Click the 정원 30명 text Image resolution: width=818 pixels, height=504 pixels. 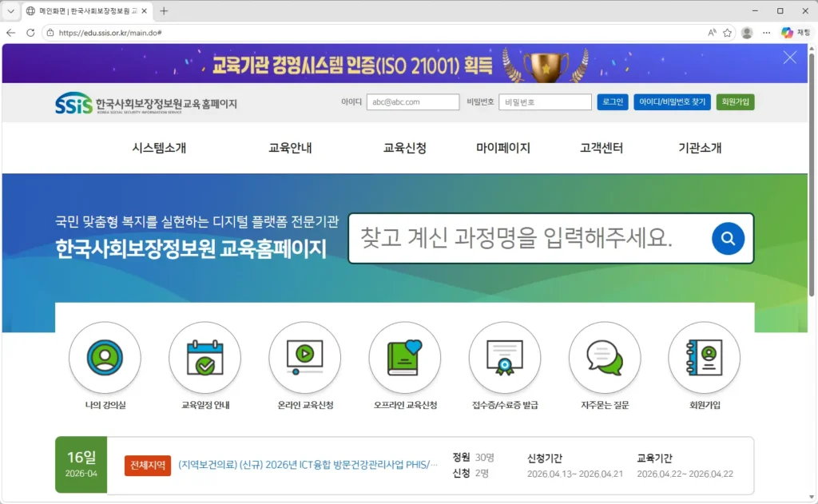point(473,457)
